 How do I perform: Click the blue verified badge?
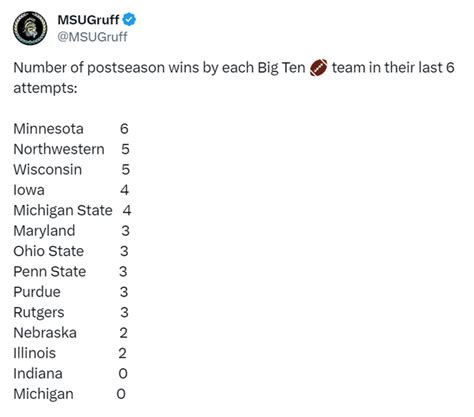pos(129,19)
